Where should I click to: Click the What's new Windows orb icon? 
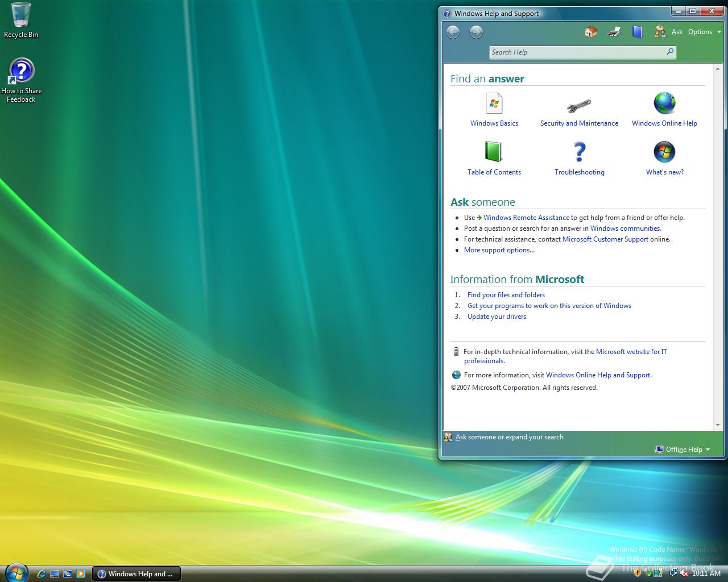click(x=664, y=152)
